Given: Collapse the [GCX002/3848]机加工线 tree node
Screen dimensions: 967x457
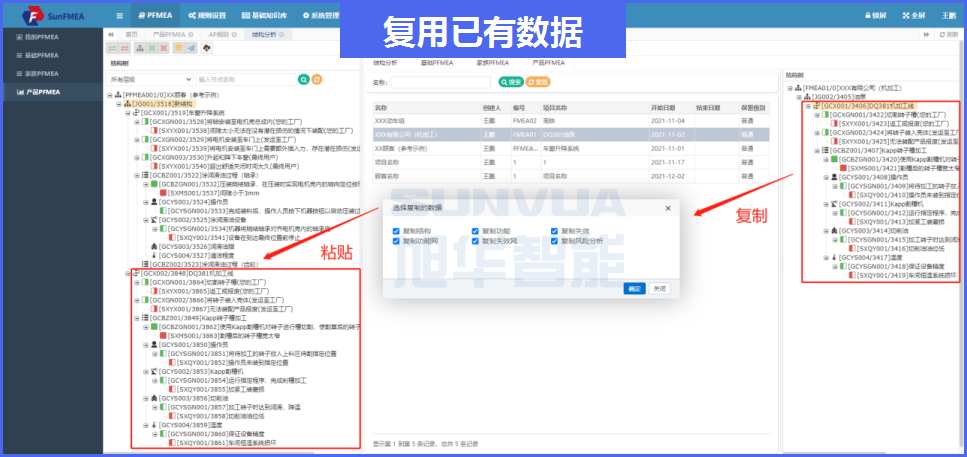Looking at the screenshot, I should (126, 273).
